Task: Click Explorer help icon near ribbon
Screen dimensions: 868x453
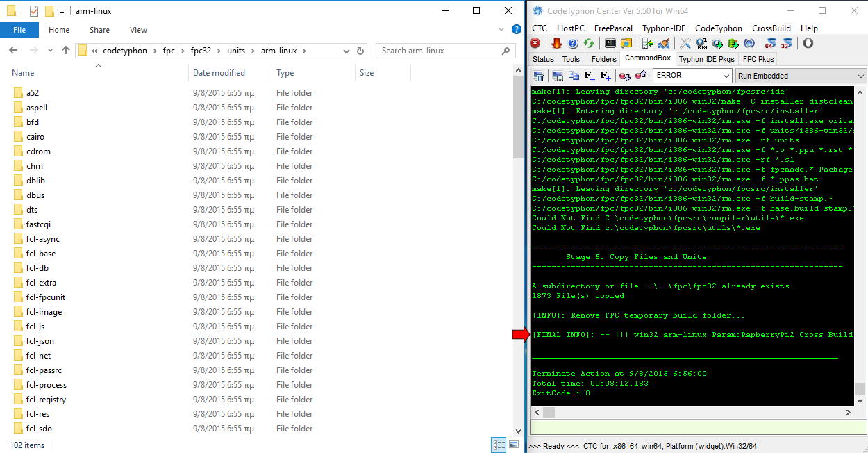Action: [x=517, y=30]
